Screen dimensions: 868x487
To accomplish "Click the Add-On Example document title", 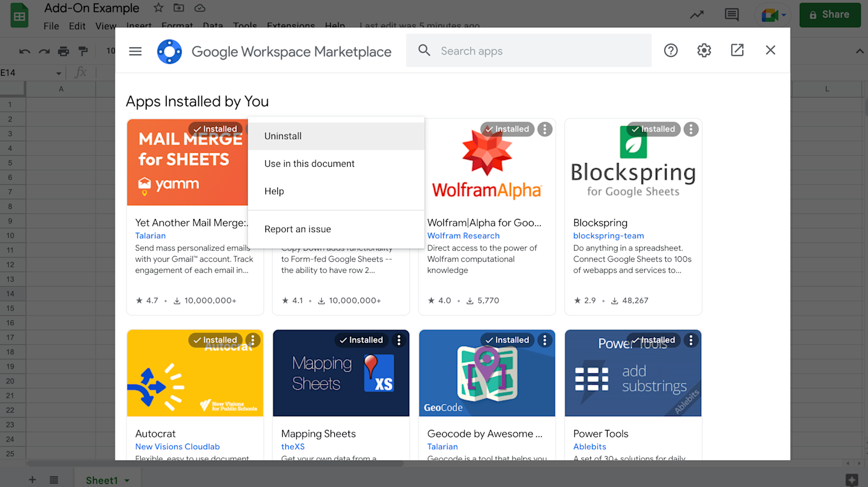I will point(92,9).
